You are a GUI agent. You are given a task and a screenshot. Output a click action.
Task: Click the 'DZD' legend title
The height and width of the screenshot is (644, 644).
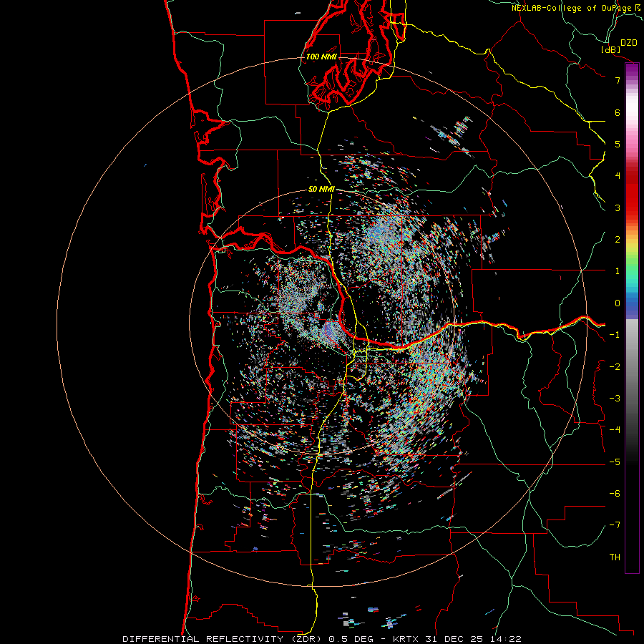629,43
